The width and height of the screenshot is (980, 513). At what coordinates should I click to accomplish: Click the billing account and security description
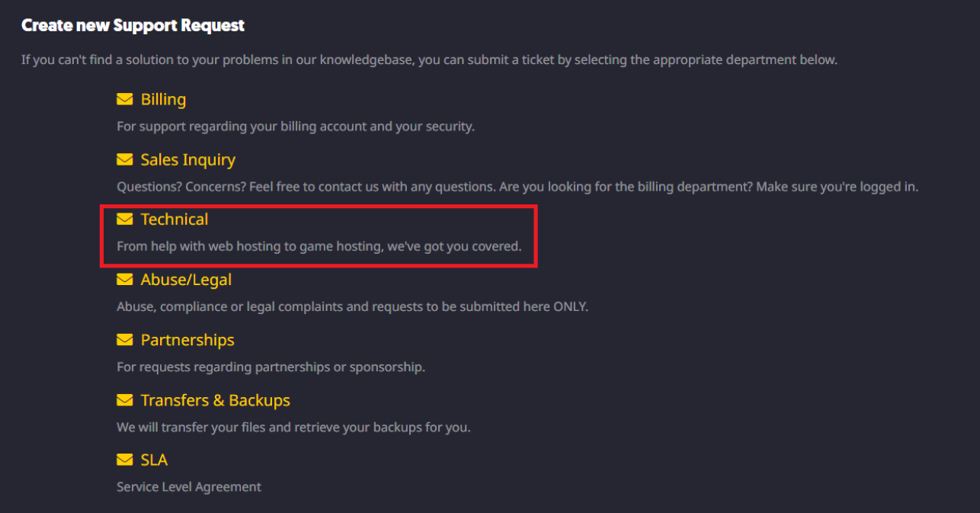(296, 127)
